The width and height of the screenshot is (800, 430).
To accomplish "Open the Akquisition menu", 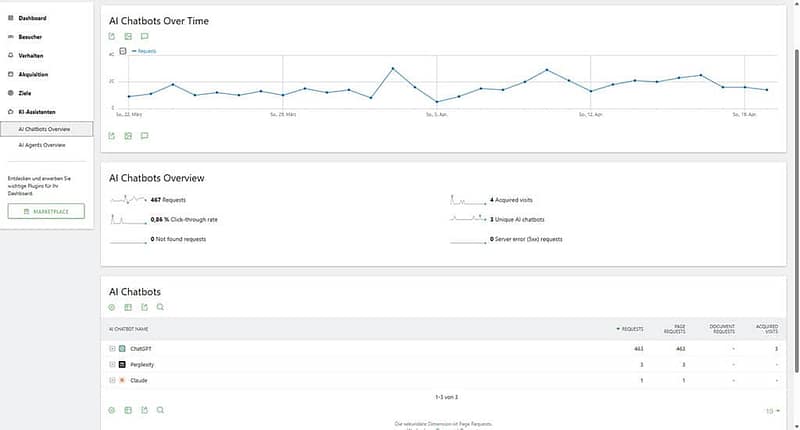I will click(33, 74).
